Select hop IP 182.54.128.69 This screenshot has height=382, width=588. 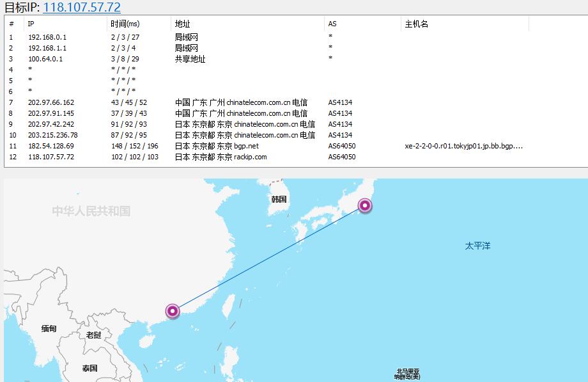(51, 146)
